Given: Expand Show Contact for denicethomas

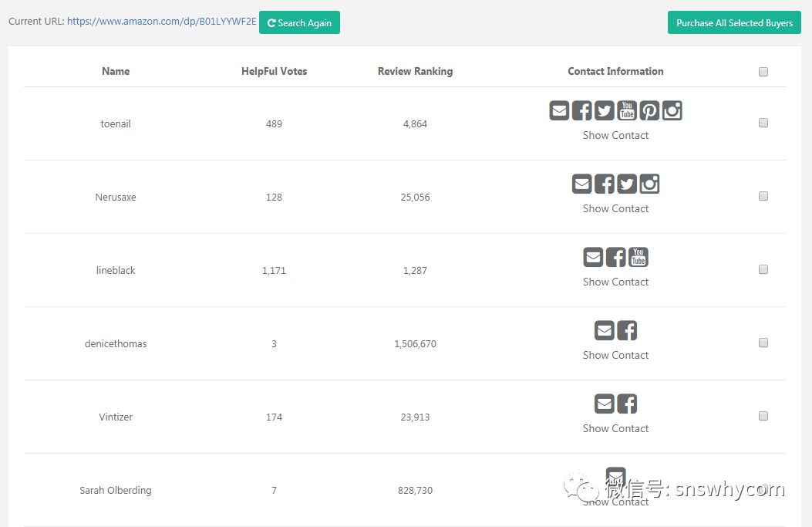Looking at the screenshot, I should click(615, 355).
